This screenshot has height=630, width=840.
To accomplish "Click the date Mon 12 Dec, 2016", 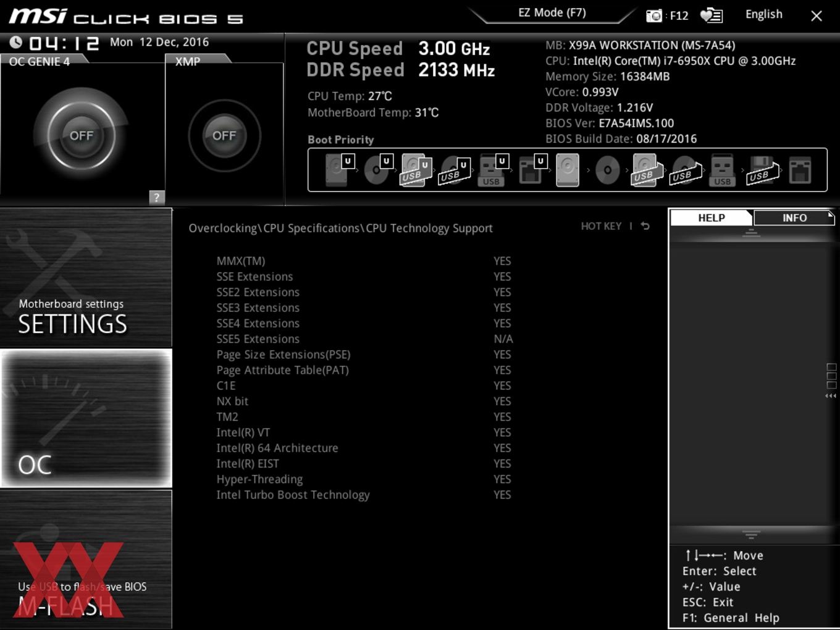I will 159,42.
